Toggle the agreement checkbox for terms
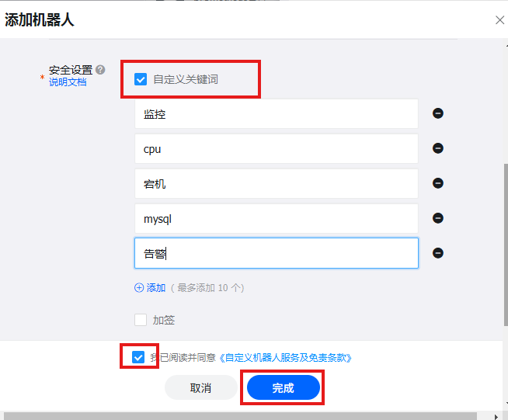508x420 pixels. (x=138, y=357)
